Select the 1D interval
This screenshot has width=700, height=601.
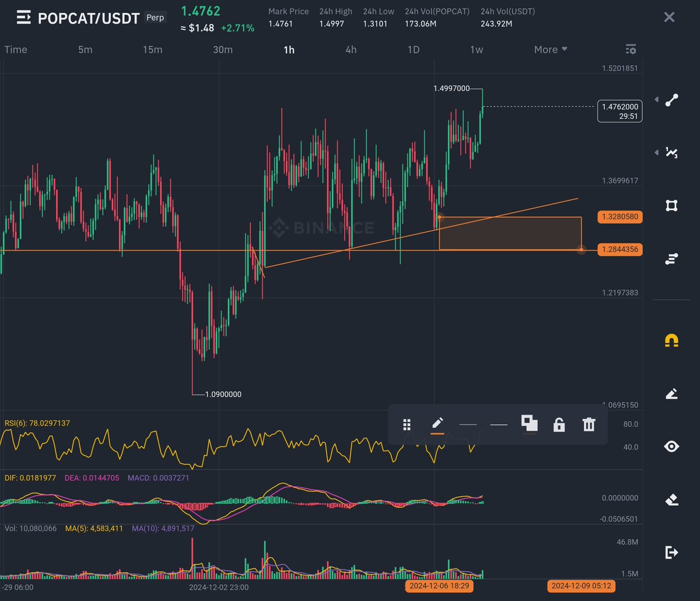[413, 50]
